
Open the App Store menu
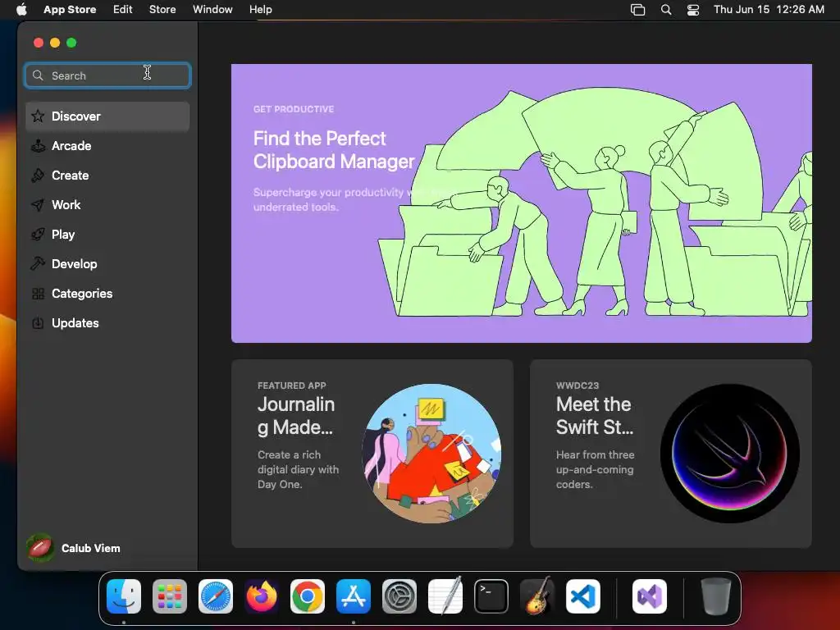pyautogui.click(x=70, y=9)
